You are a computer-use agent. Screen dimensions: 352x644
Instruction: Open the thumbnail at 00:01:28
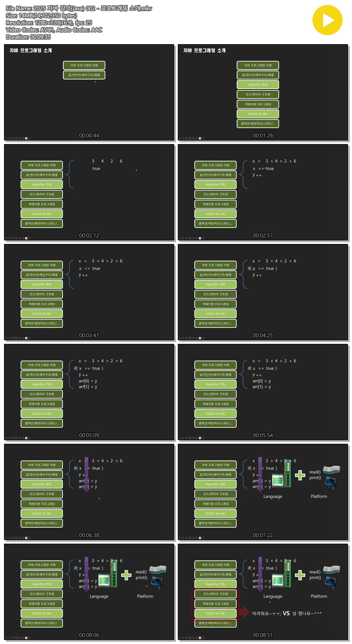pyautogui.click(x=263, y=93)
